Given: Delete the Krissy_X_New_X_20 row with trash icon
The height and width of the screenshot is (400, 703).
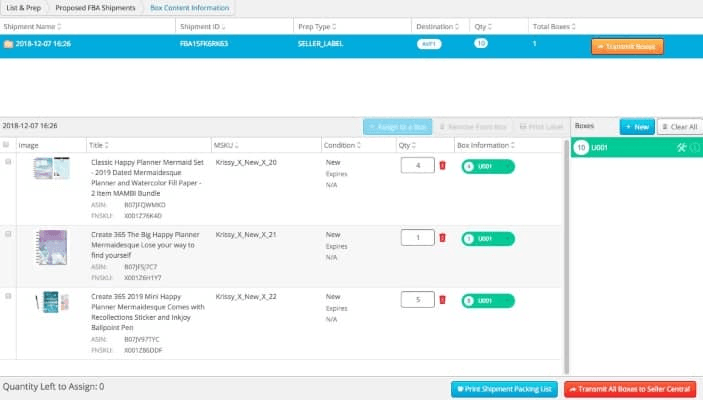Looking at the screenshot, I should coord(443,165).
